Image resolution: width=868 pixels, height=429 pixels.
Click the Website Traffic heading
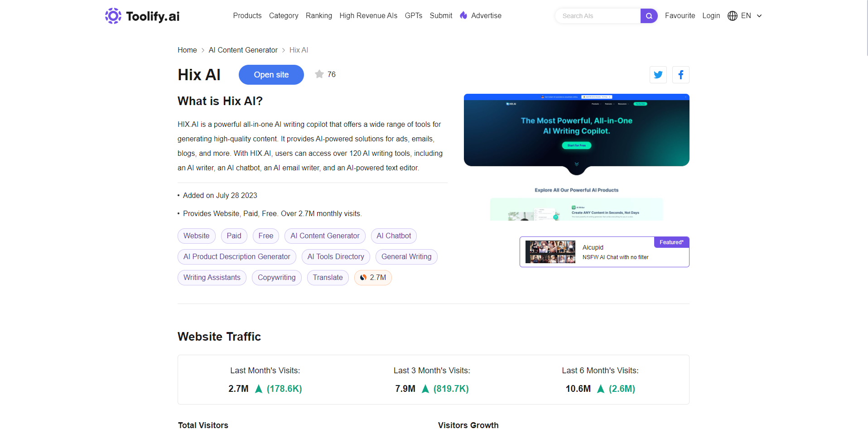[x=219, y=337]
